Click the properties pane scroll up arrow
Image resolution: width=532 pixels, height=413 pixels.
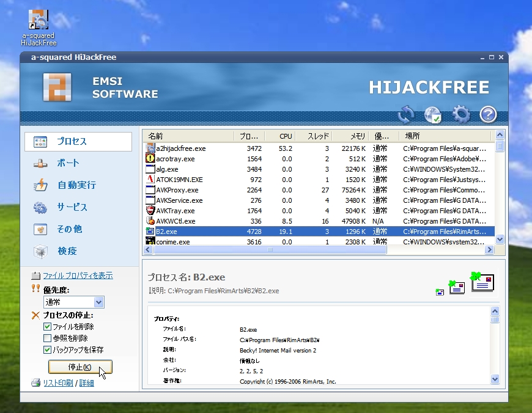pyautogui.click(x=495, y=311)
